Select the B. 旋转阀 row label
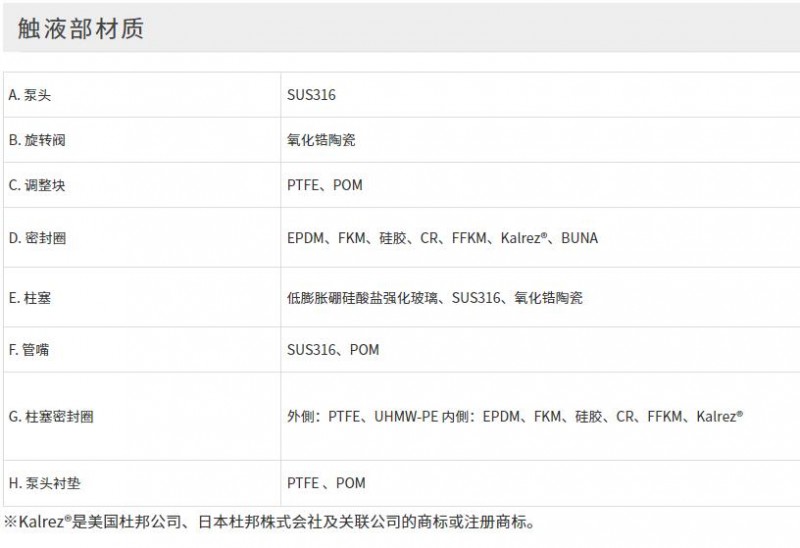This screenshot has width=800, height=548. point(37,140)
